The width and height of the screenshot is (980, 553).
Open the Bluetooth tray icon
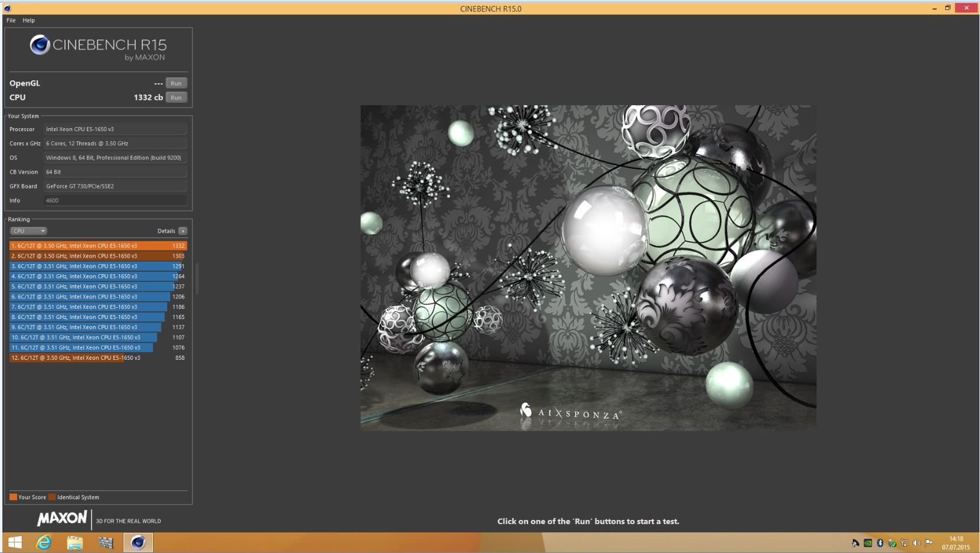[880, 543]
